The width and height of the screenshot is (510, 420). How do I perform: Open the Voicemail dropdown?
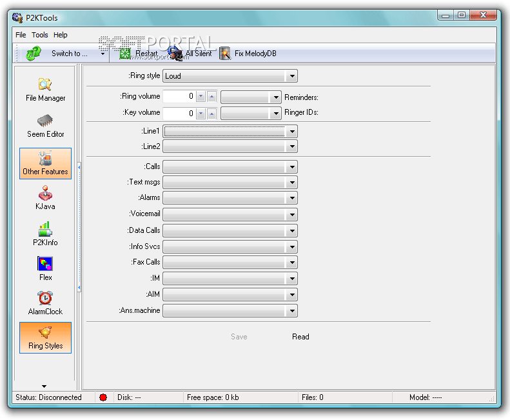click(230, 214)
